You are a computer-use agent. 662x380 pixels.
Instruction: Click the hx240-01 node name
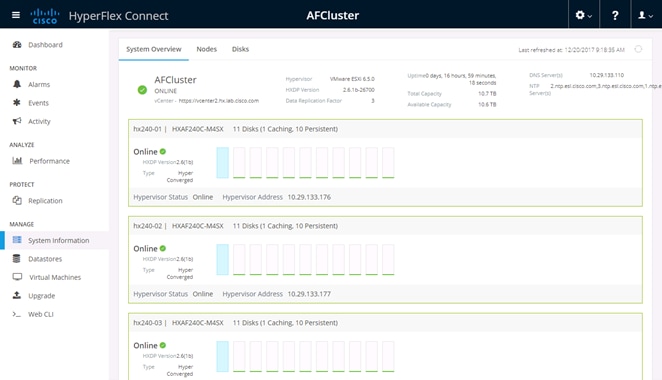tap(147, 129)
